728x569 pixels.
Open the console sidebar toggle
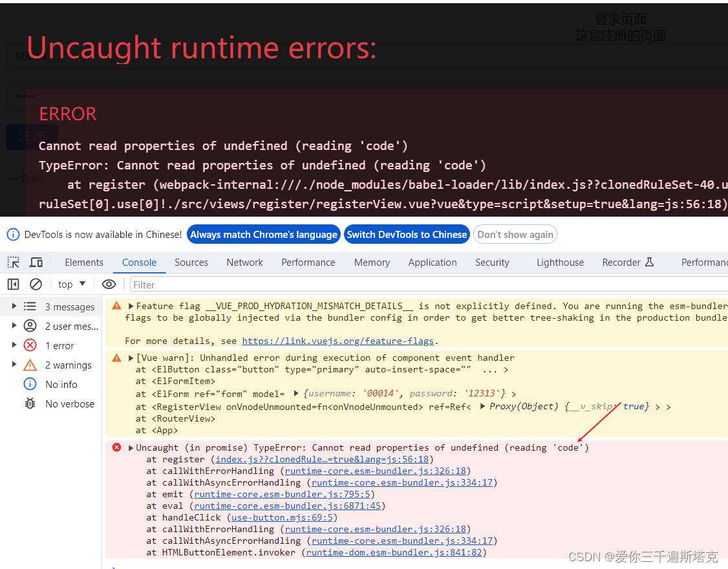[13, 284]
